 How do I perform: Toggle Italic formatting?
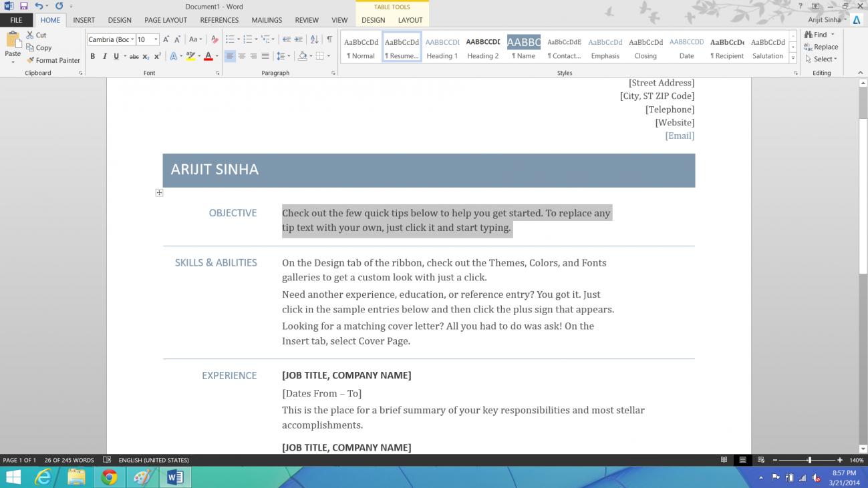click(x=104, y=56)
